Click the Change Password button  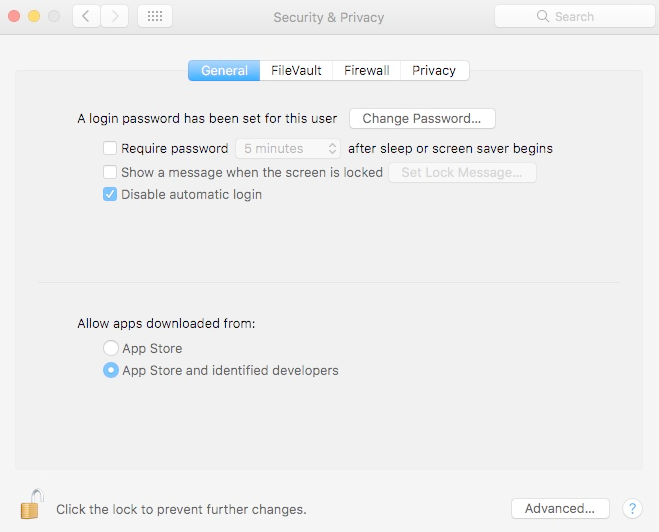point(422,119)
